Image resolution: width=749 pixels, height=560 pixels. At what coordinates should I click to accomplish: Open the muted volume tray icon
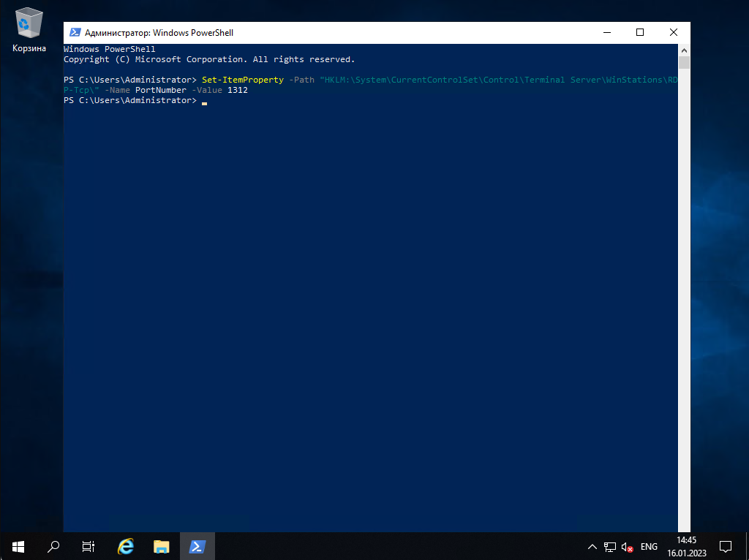627,547
